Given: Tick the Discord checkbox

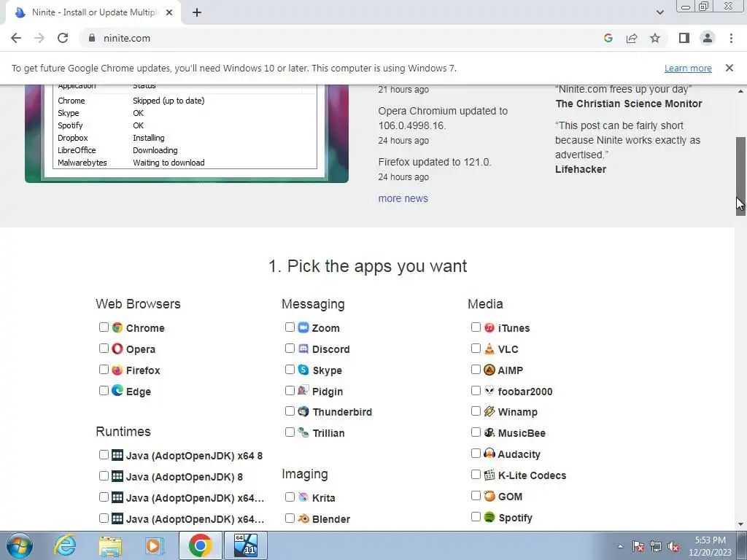Looking at the screenshot, I should pos(290,348).
